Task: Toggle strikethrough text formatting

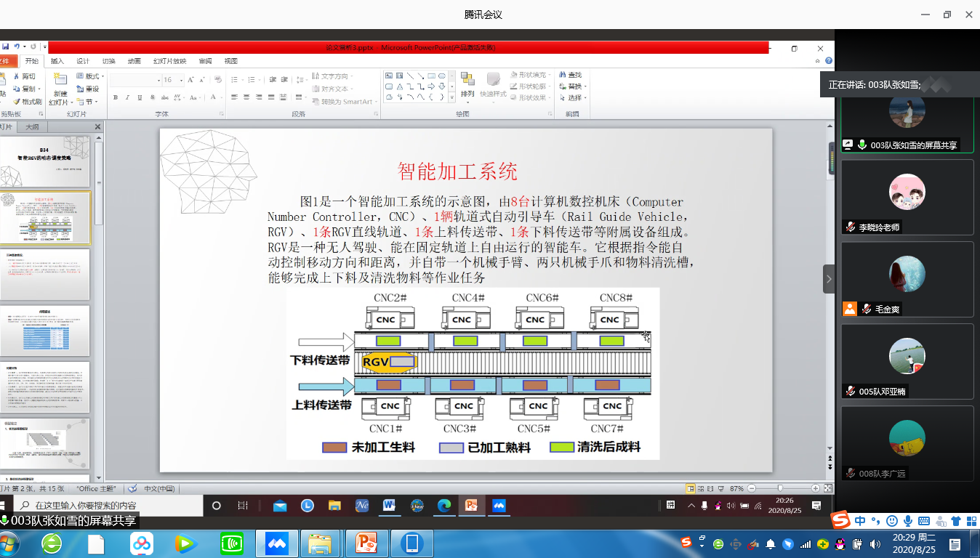Action: (x=164, y=97)
